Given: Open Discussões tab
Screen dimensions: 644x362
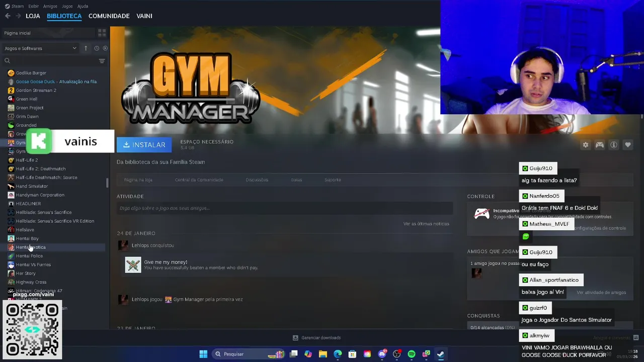Looking at the screenshot, I should pyautogui.click(x=257, y=179).
